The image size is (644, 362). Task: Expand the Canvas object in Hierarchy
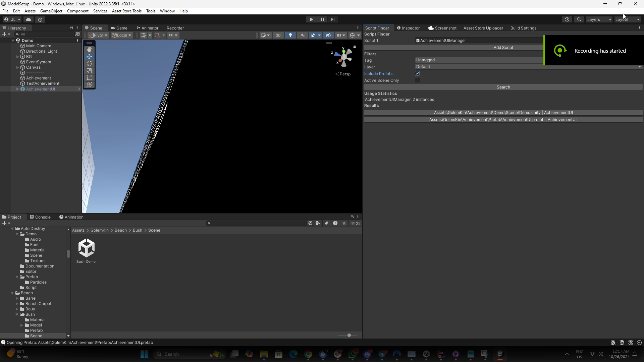point(18,67)
